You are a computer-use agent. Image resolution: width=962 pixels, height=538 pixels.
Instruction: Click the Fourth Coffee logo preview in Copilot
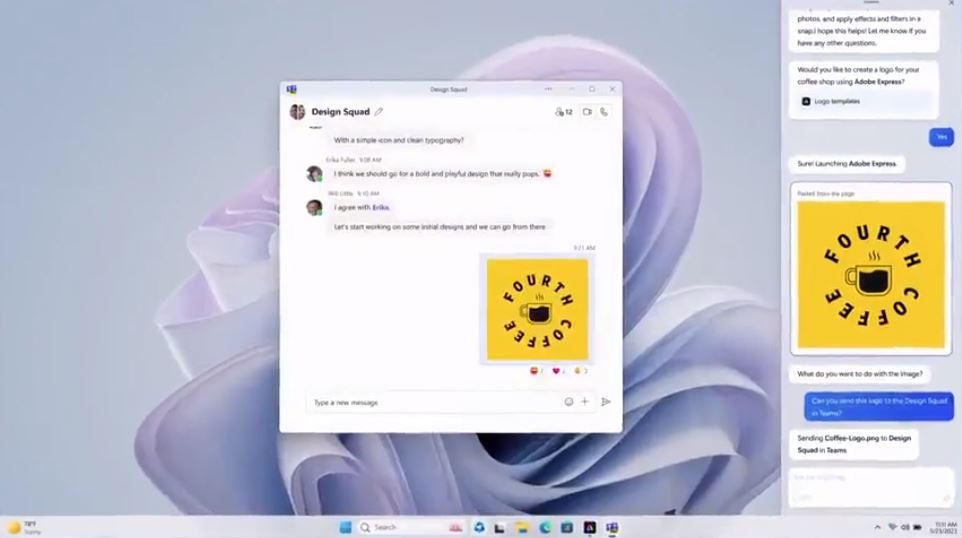point(871,274)
